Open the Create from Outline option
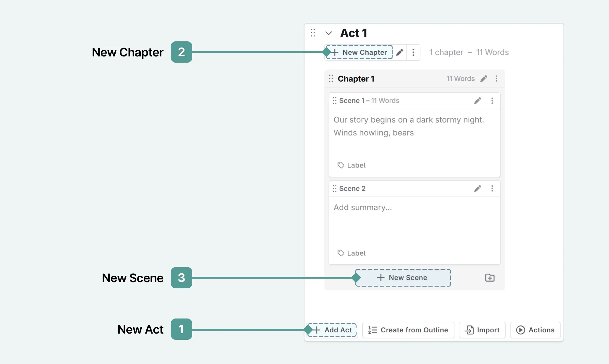Viewport: 609px width, 364px height. pos(408,330)
